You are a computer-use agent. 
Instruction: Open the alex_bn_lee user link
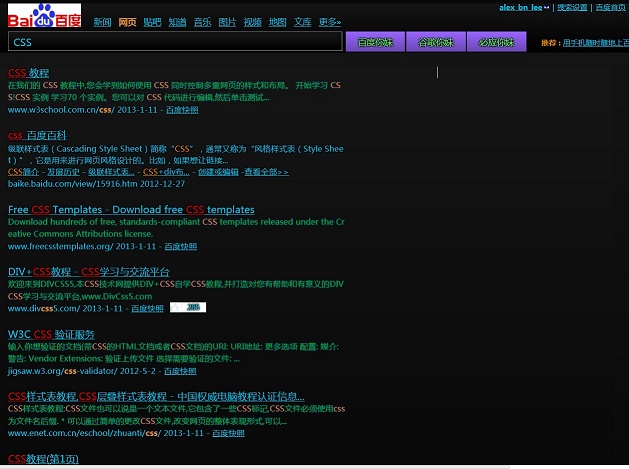(521, 7)
